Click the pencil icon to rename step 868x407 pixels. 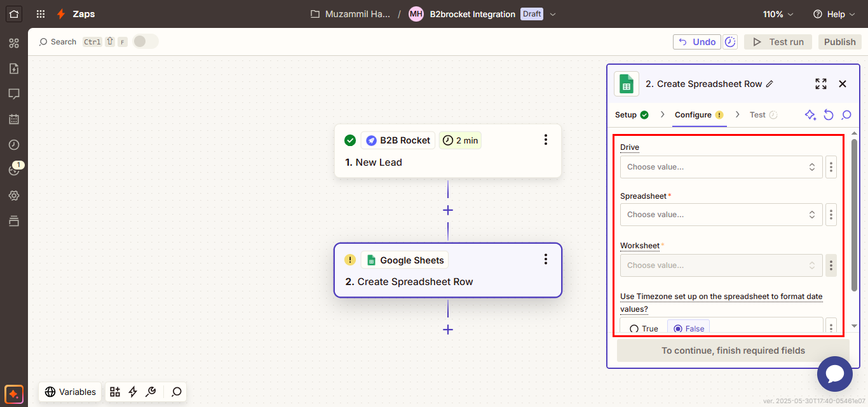click(770, 84)
